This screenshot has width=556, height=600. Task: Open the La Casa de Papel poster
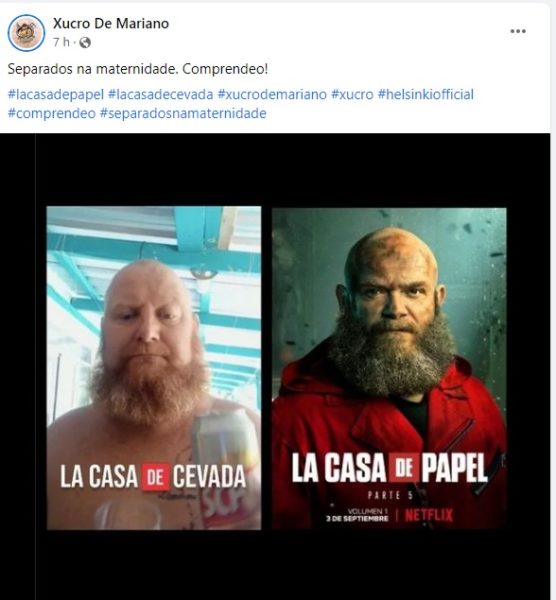(389, 368)
